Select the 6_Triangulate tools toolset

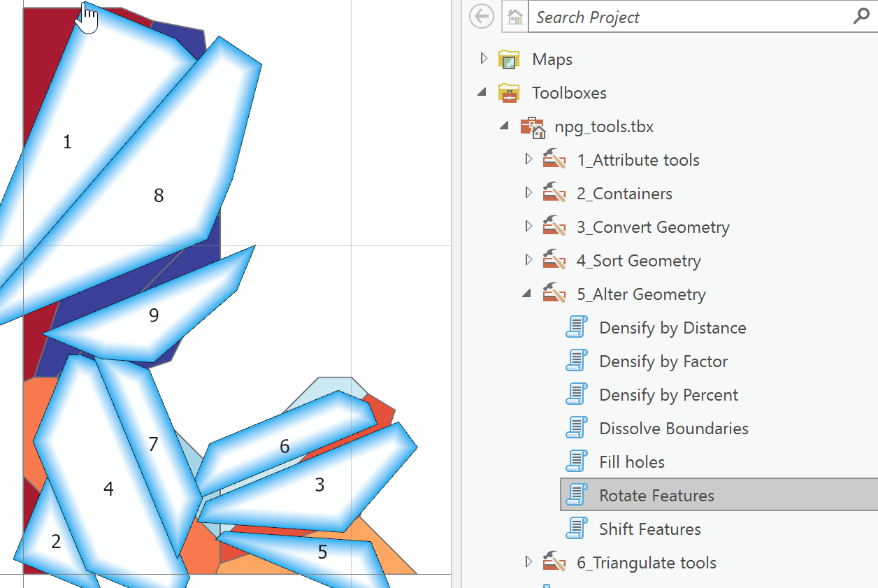pyautogui.click(x=647, y=562)
